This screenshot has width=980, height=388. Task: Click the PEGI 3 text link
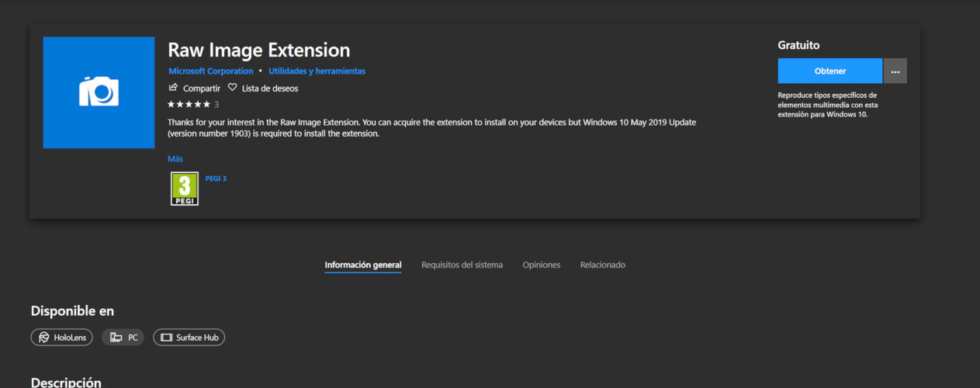click(x=216, y=178)
